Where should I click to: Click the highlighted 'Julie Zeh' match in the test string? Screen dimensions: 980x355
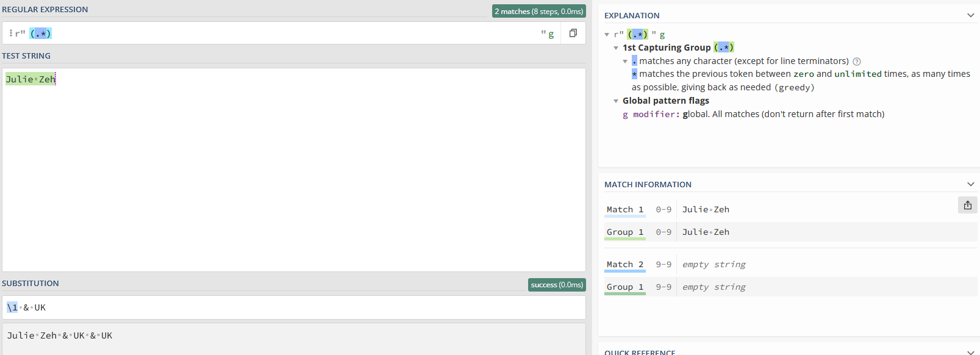pyautogui.click(x=30, y=79)
